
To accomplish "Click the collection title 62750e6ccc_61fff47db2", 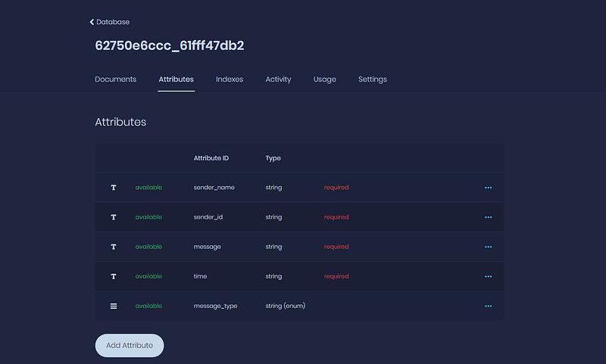I will (169, 45).
